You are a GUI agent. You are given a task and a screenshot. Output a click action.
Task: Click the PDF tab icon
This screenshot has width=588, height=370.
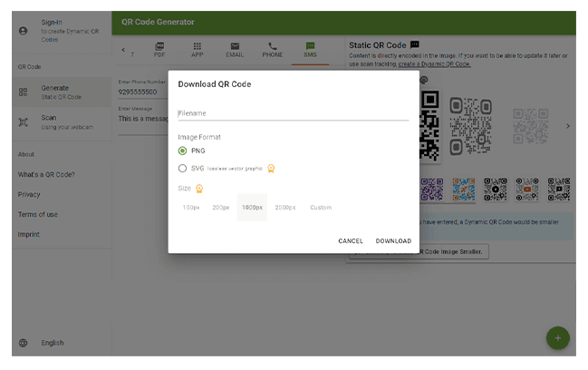159,46
